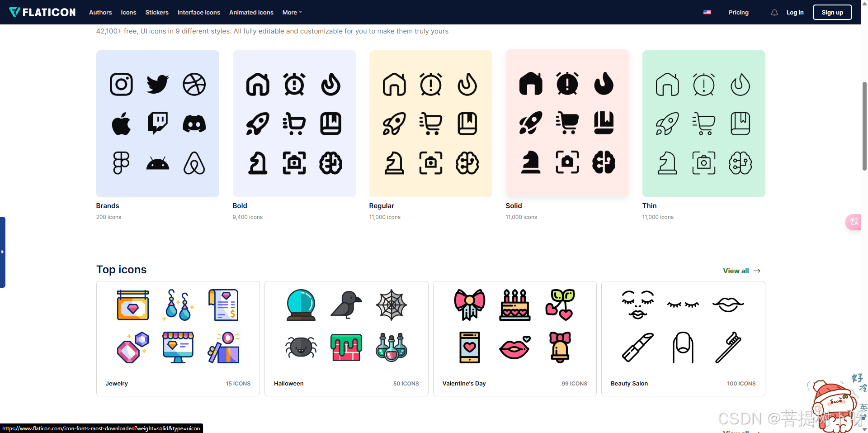
Task: Click the spider web Halloween icon
Action: pyautogui.click(x=392, y=305)
